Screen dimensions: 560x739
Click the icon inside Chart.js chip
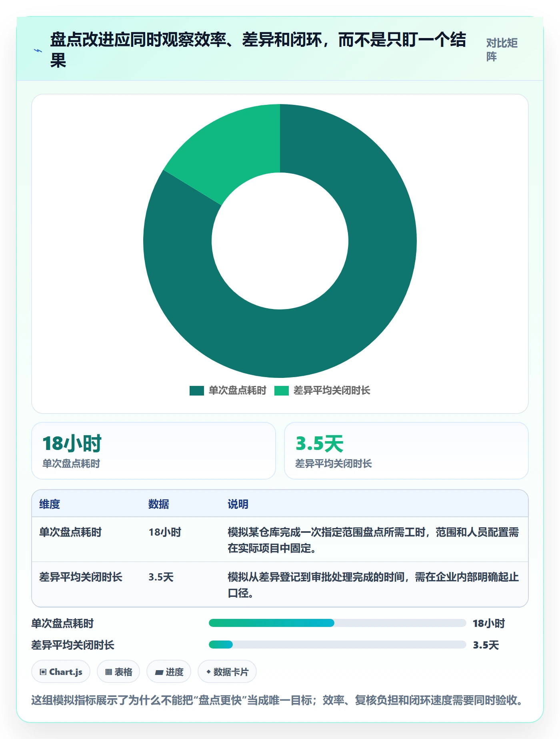tap(43, 672)
